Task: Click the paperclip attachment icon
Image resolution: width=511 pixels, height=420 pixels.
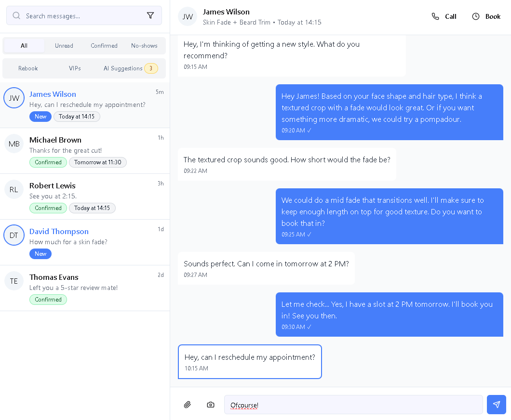Action: 188,405
